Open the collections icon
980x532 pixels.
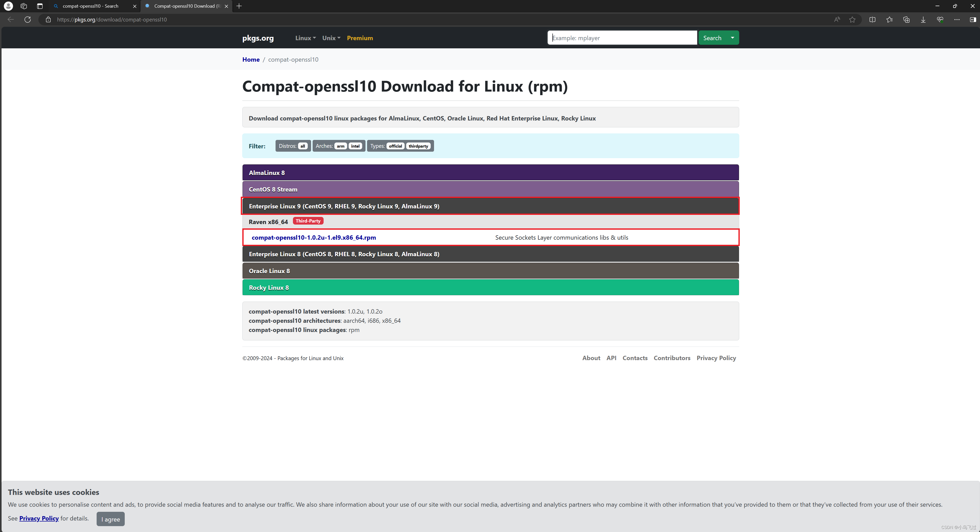point(906,19)
